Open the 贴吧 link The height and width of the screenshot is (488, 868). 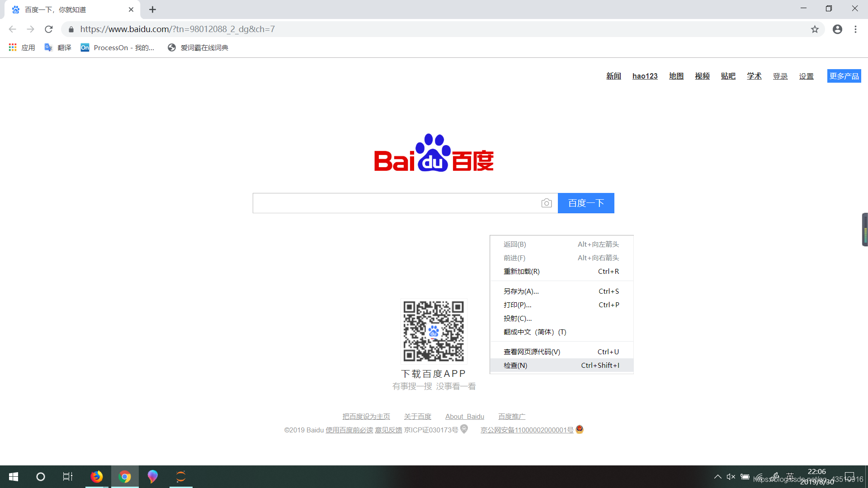(728, 76)
